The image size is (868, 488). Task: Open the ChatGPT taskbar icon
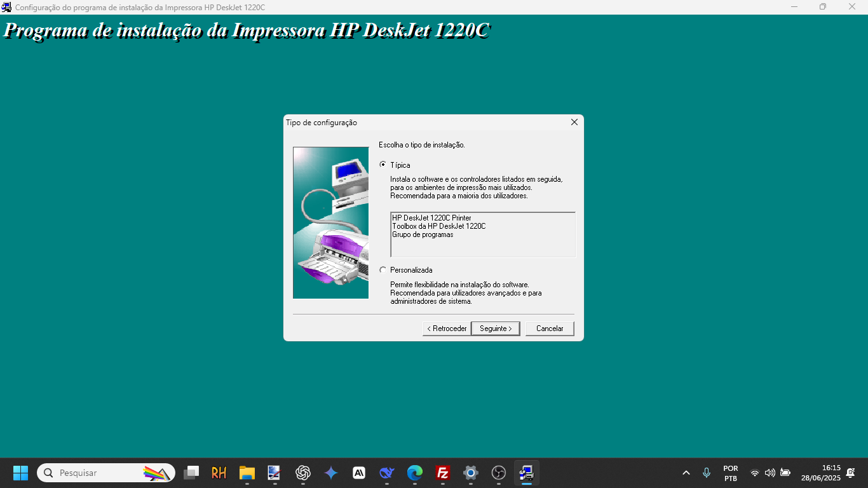pyautogui.click(x=303, y=473)
